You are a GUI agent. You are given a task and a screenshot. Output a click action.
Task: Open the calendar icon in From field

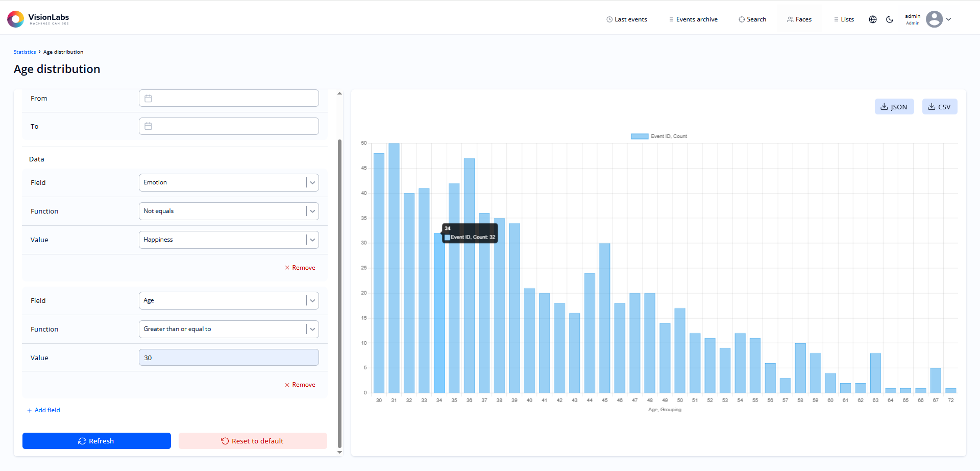tap(148, 99)
